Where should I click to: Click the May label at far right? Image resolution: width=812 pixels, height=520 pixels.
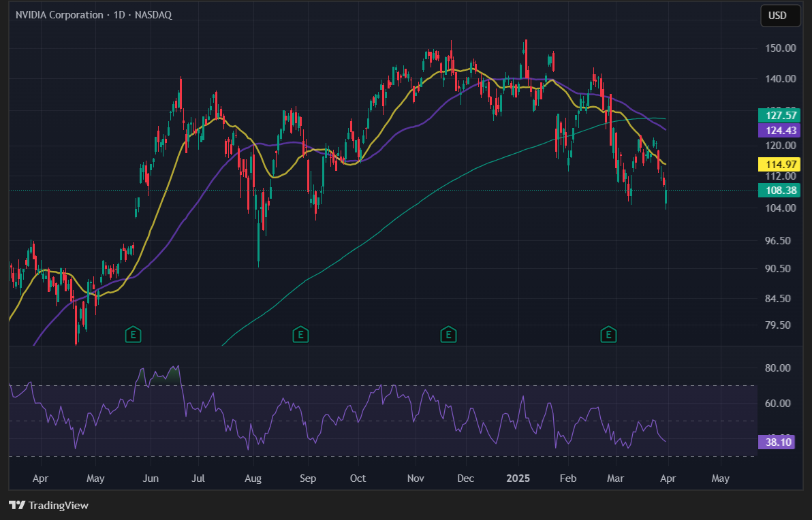click(x=720, y=478)
